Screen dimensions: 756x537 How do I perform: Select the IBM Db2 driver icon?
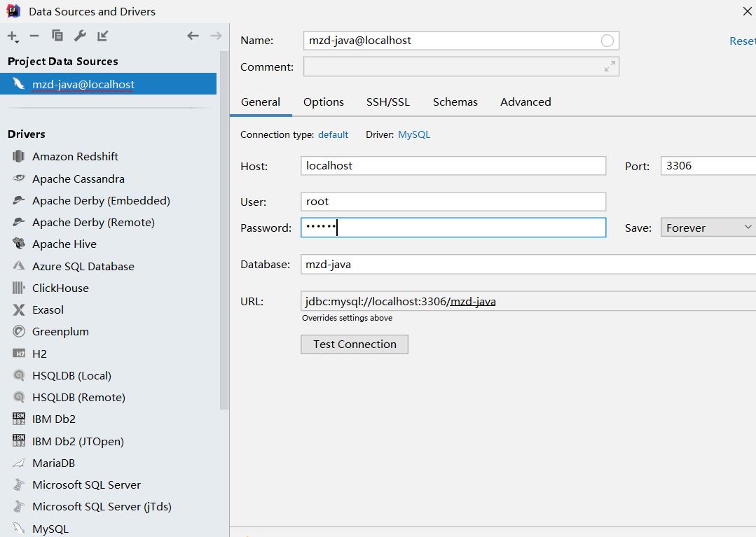[x=18, y=419]
